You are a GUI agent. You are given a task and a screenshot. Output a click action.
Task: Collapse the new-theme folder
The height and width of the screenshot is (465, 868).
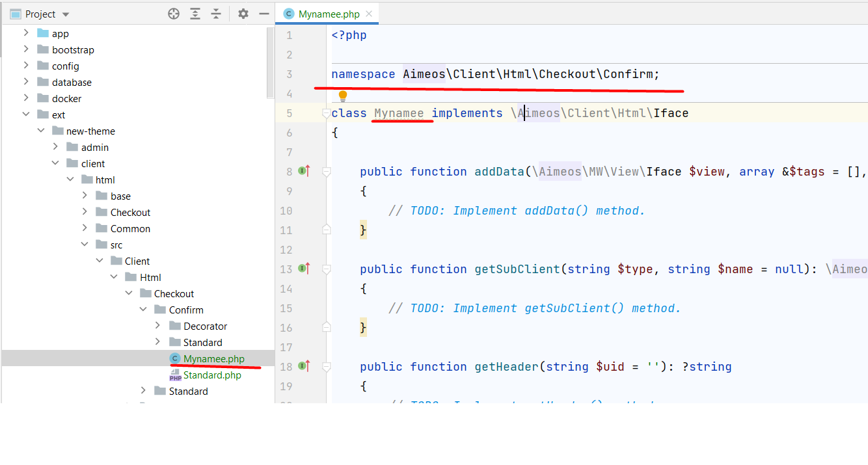coord(40,131)
